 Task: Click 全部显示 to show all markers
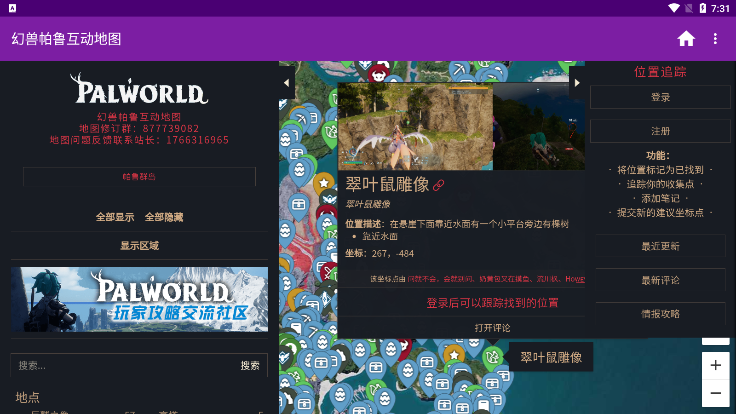point(115,217)
